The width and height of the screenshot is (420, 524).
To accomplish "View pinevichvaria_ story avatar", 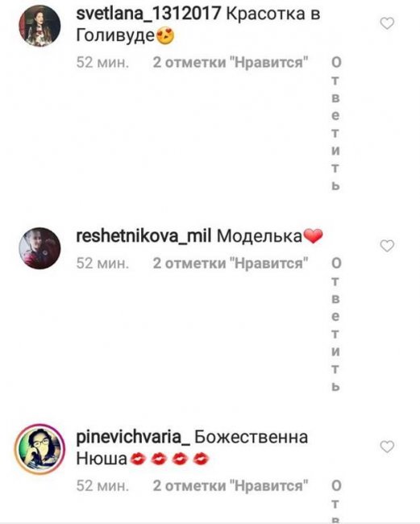I will tap(40, 449).
